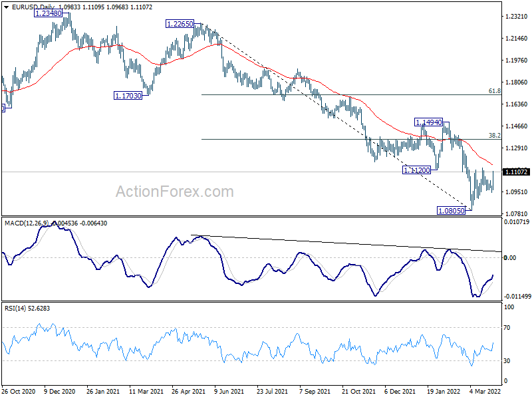Click the 61.8 Fibonacci level label

pos(494,91)
